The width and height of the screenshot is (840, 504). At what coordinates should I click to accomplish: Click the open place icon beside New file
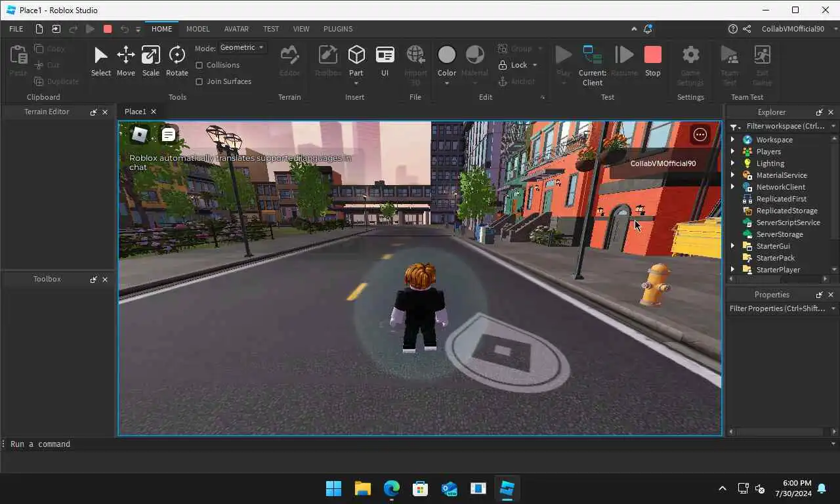tap(56, 29)
